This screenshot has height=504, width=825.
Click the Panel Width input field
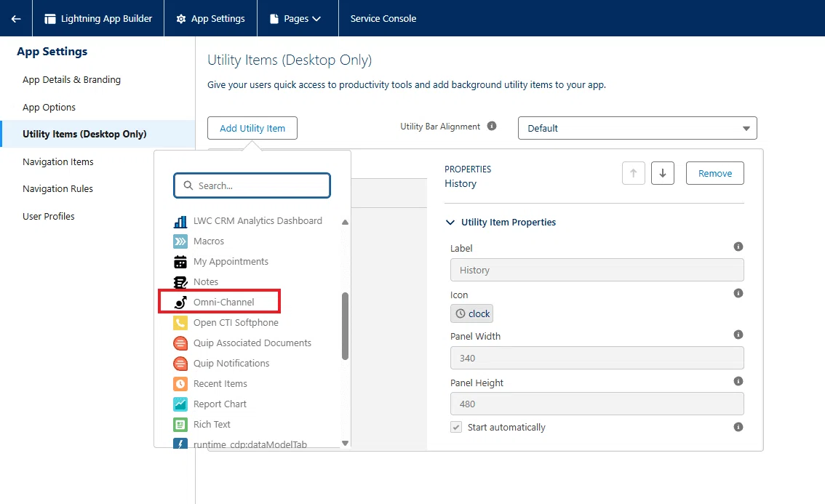[x=597, y=358]
